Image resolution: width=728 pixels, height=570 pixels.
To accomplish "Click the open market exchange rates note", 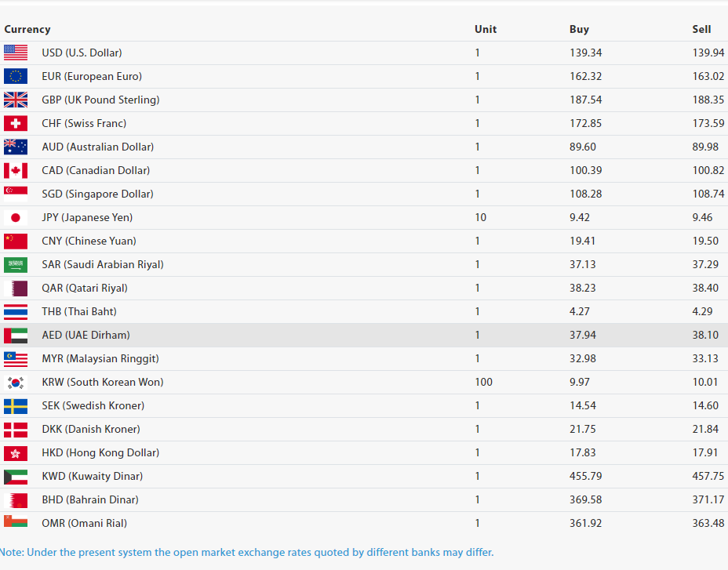I will [247, 552].
